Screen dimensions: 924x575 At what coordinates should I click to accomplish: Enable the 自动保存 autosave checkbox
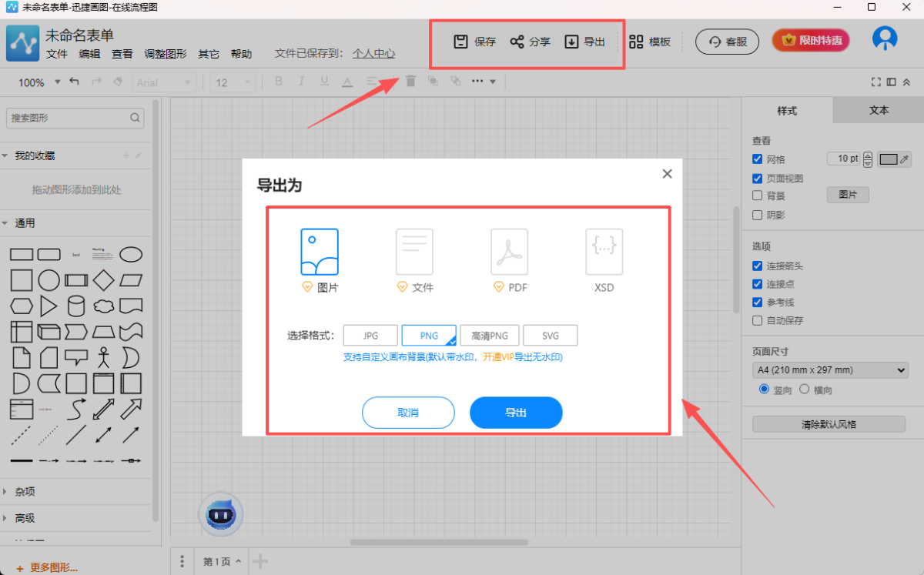tap(758, 321)
